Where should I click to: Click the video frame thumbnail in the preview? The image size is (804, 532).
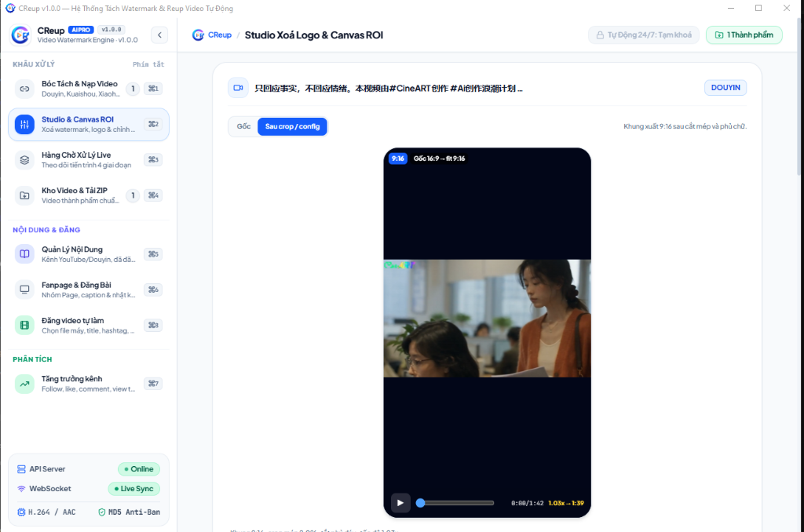pyautogui.click(x=487, y=319)
